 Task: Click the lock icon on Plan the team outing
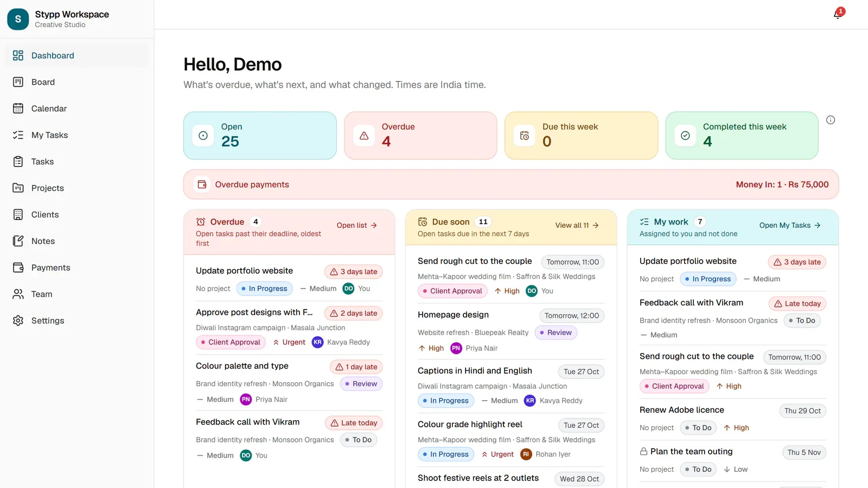tap(644, 451)
